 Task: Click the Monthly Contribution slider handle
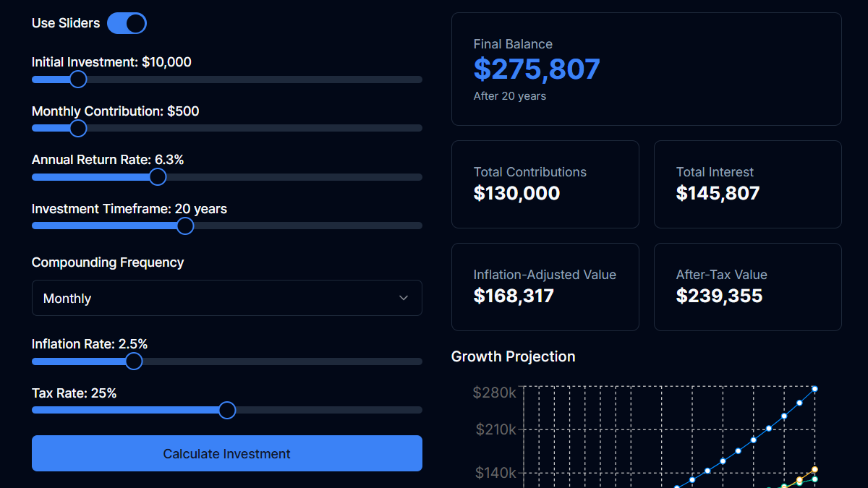(78, 128)
